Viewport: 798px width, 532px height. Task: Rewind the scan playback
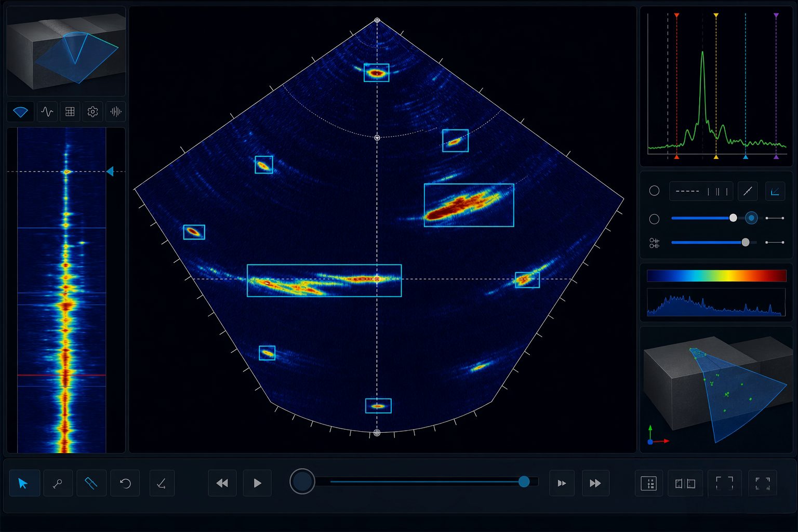pyautogui.click(x=222, y=483)
